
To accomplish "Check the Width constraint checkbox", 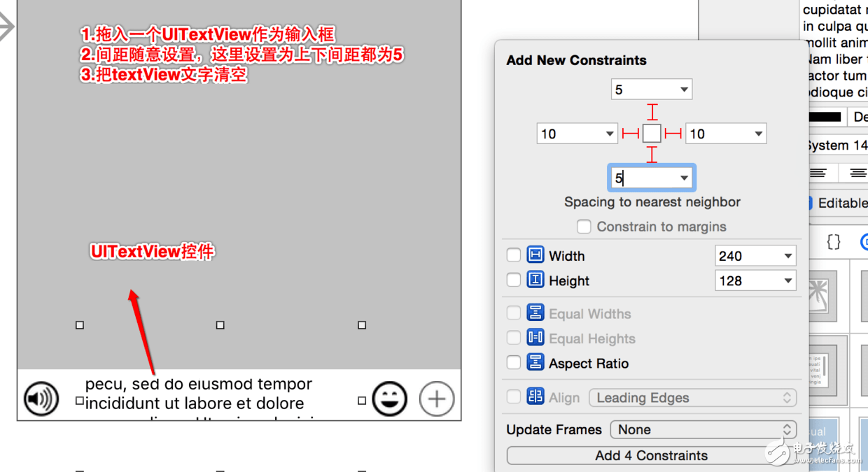I will point(513,255).
